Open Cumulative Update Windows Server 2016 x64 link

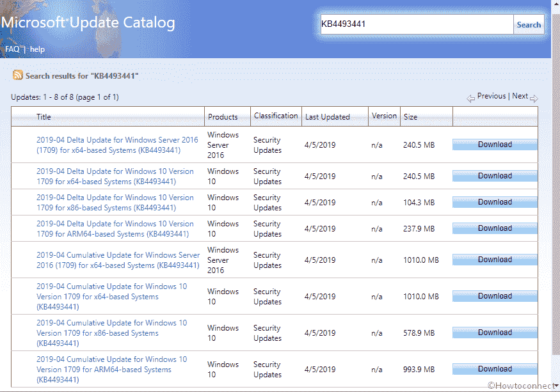click(x=118, y=260)
